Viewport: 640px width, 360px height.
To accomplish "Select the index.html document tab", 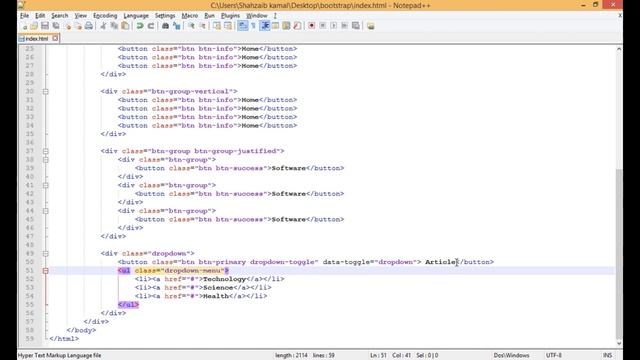I will (37, 38).
